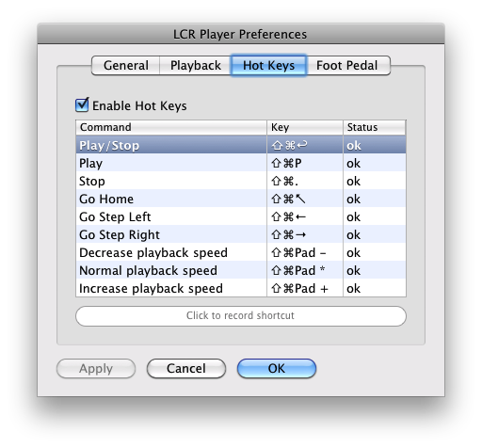The width and height of the screenshot is (482, 448).
Task: Click the Apply button
Action: point(96,368)
